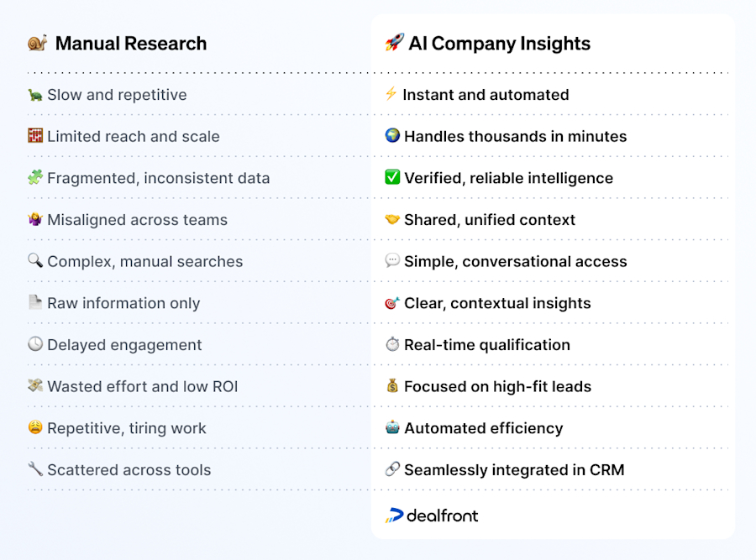Image resolution: width=756 pixels, height=560 pixels.
Task: Select the globe icon by Handles thousands in minutes
Action: (x=392, y=135)
